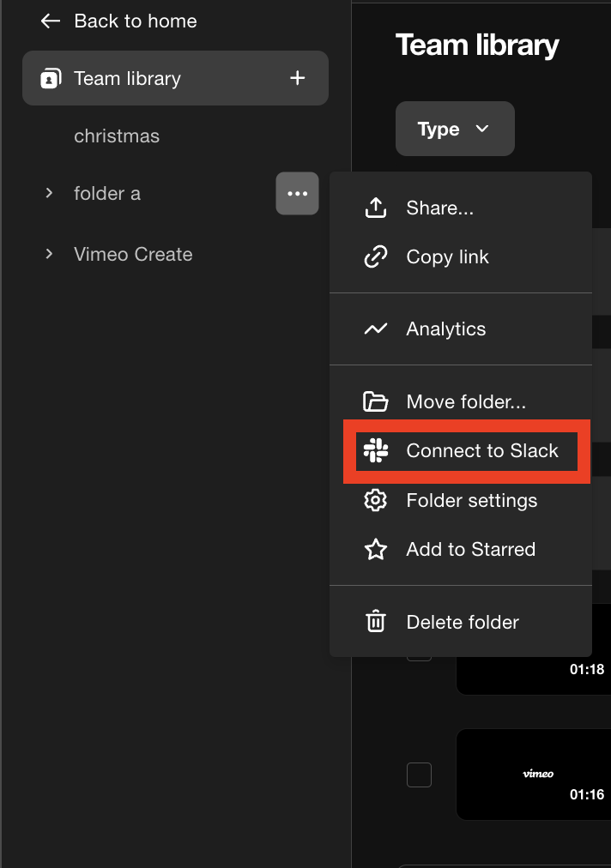This screenshot has width=611, height=868.
Task: Click the Back to home arrow icon
Action: click(51, 21)
